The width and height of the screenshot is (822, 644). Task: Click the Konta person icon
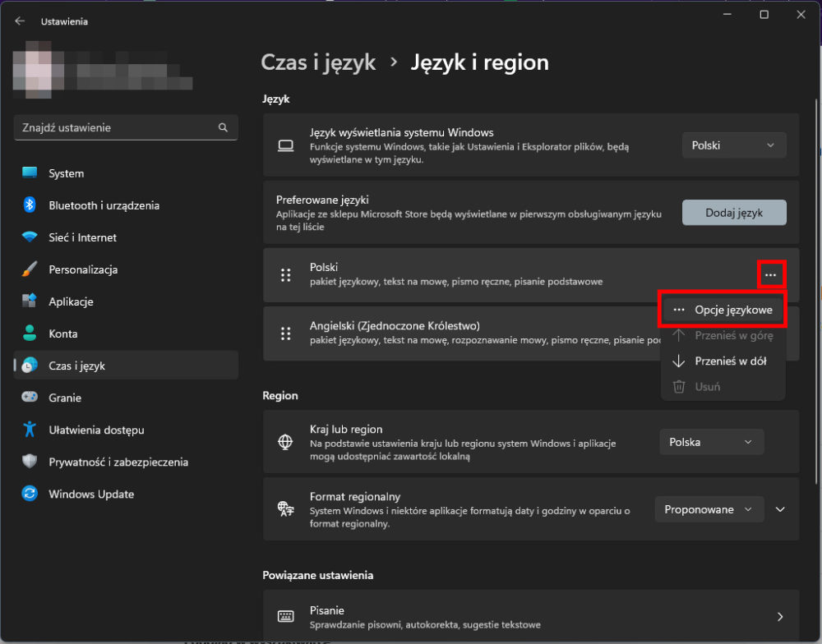[30, 333]
